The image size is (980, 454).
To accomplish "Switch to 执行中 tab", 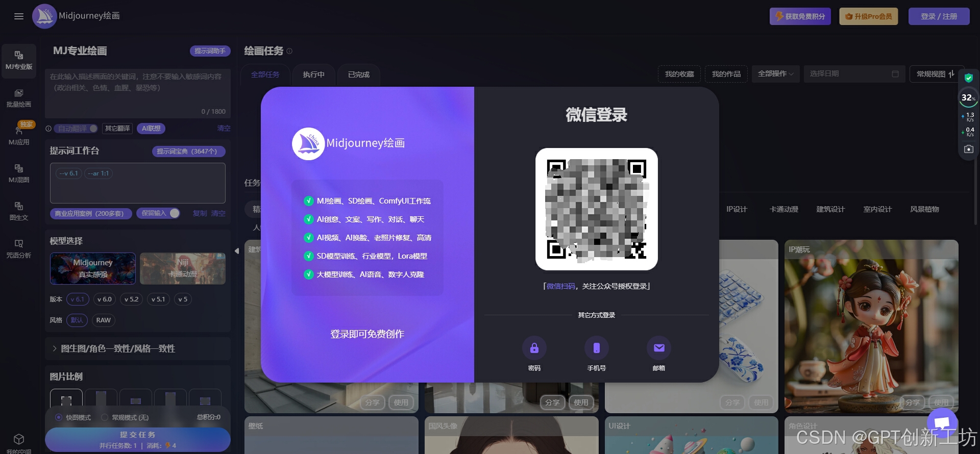I will (313, 74).
